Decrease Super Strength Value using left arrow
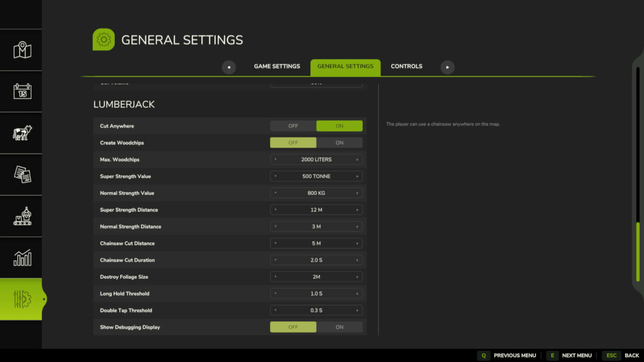The image size is (644, 362). [274, 176]
